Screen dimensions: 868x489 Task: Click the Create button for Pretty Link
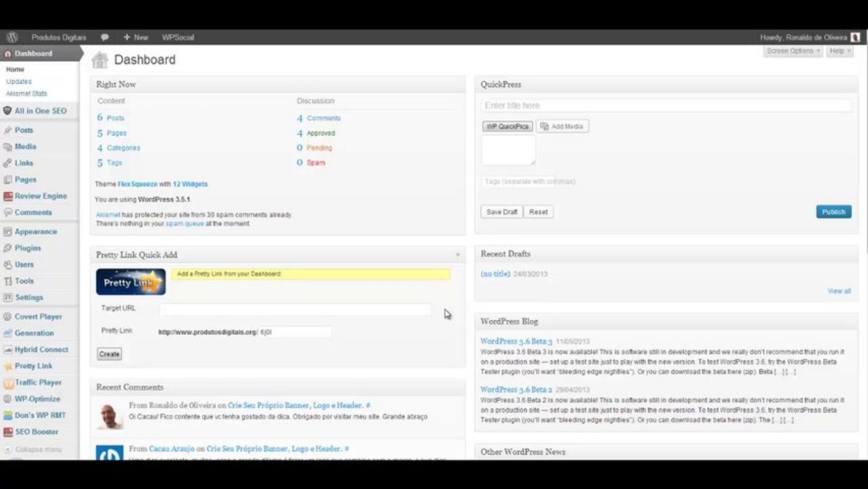click(x=109, y=354)
